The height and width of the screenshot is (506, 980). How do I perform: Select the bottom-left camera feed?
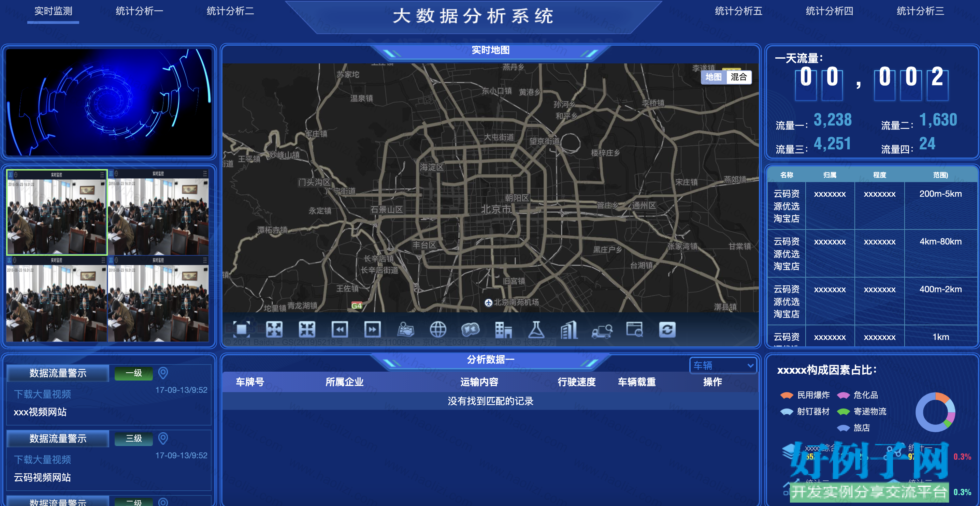point(57,299)
